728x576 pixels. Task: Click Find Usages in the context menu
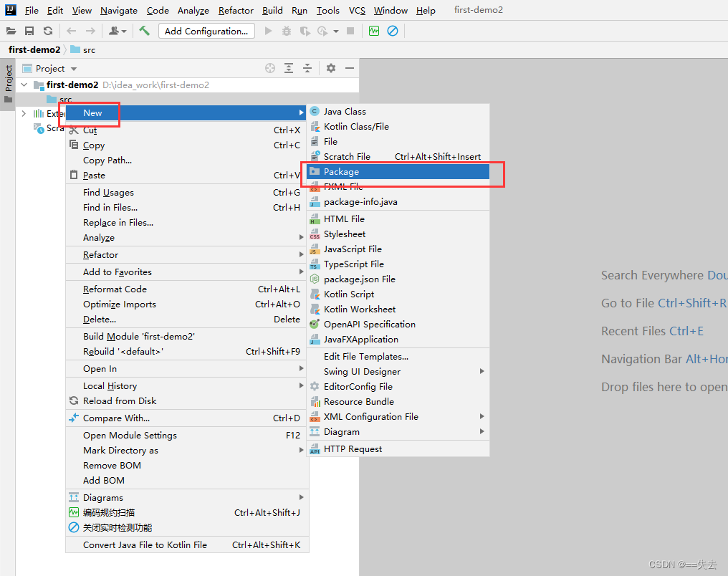[x=186, y=192]
